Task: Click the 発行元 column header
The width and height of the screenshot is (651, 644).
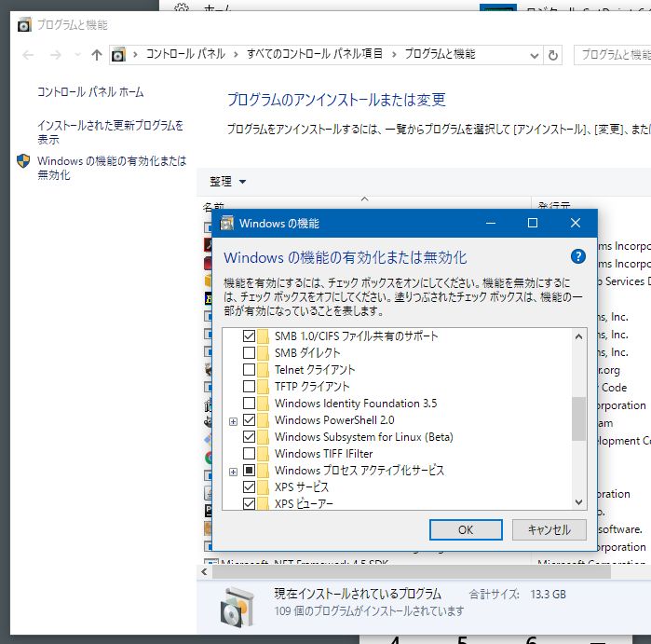Action: [x=554, y=205]
